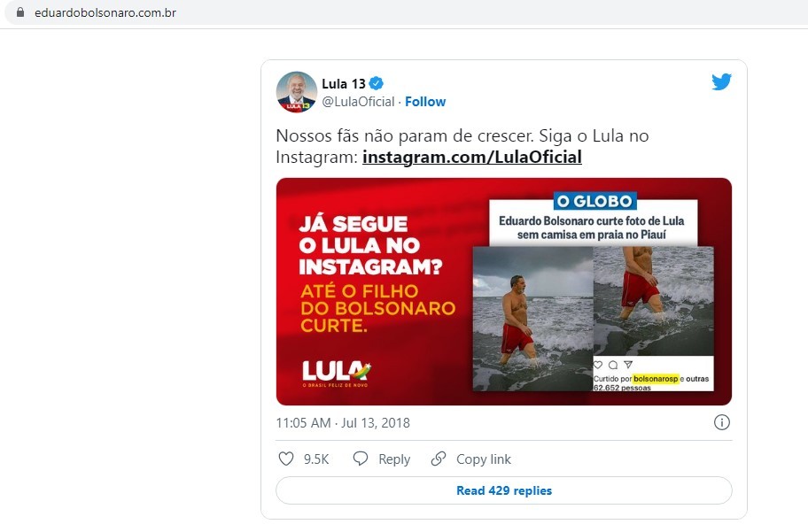Screen dimensions: 808x532
Task: Click the chain link copy icon
Action: pos(438,459)
